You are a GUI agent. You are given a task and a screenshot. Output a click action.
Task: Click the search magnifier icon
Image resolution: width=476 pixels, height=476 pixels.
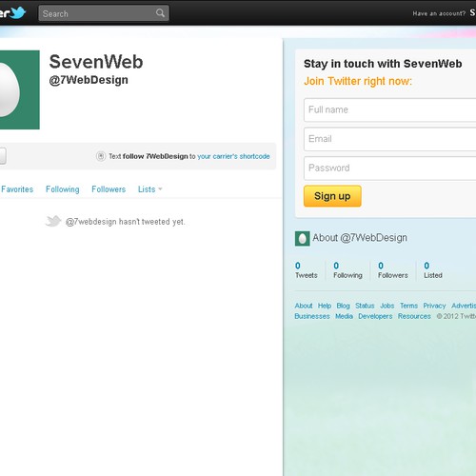click(x=160, y=13)
